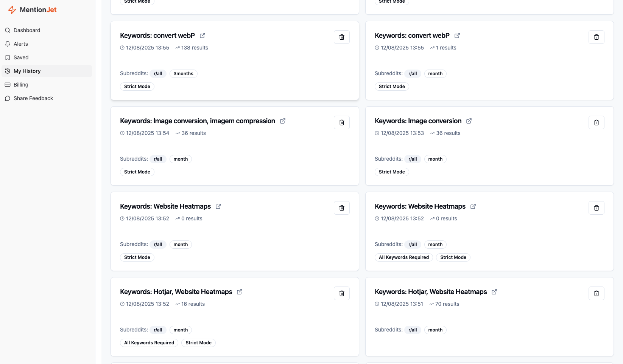The width and height of the screenshot is (623, 364).
Task: Click the MentionJet brand name
Action: click(38, 10)
